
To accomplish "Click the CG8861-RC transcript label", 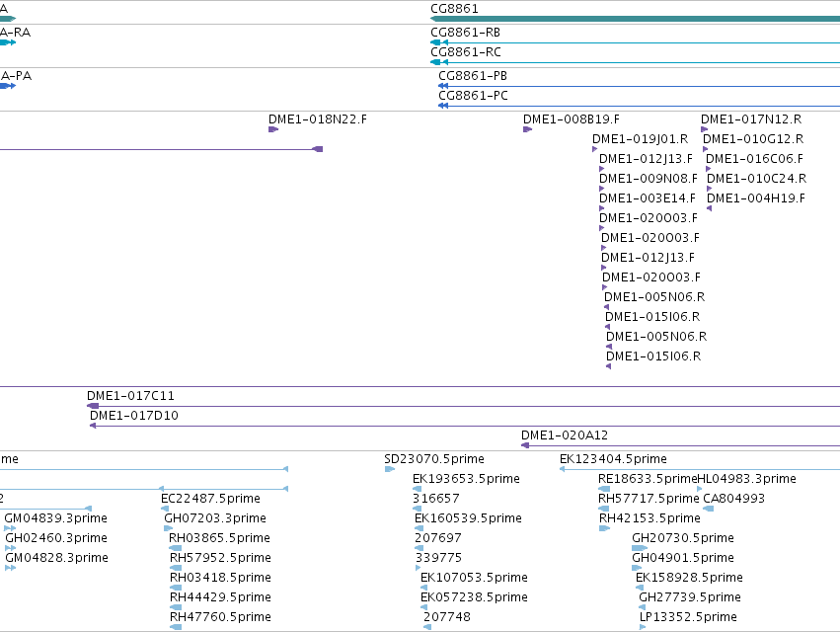I will pyautogui.click(x=466, y=52).
